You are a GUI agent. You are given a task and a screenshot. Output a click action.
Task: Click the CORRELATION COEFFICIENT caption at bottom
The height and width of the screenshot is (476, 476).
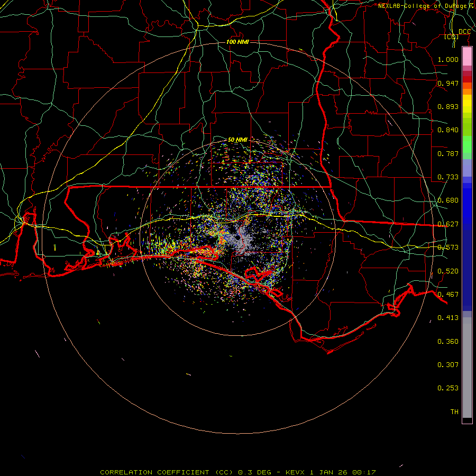(238, 472)
